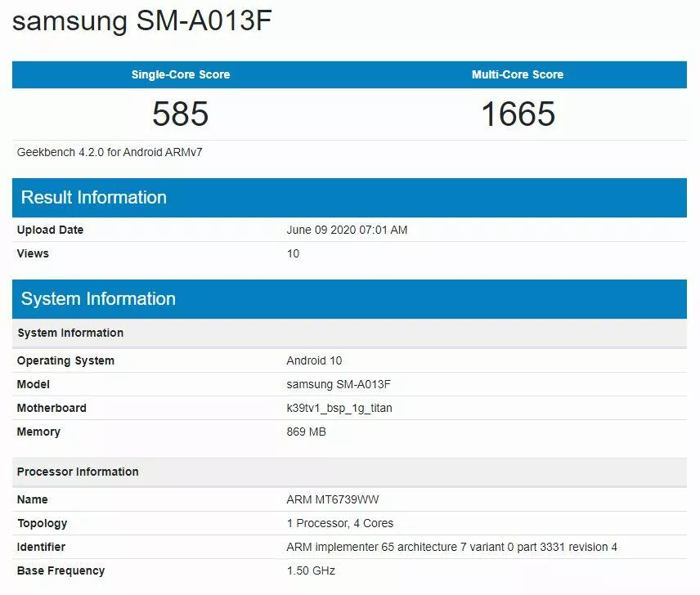Click the Result Information section header

[x=349, y=198]
